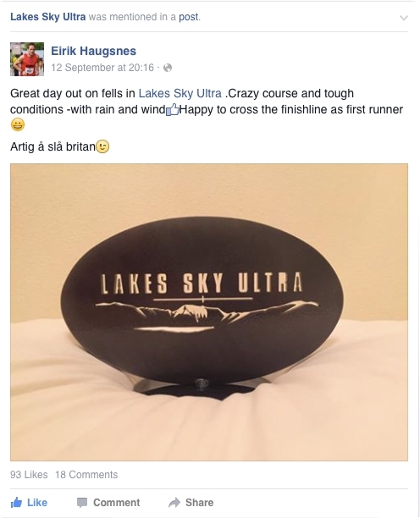Open Eirik Haugsnes profile picture
Viewport: 420px width, 518px height.
(27, 59)
